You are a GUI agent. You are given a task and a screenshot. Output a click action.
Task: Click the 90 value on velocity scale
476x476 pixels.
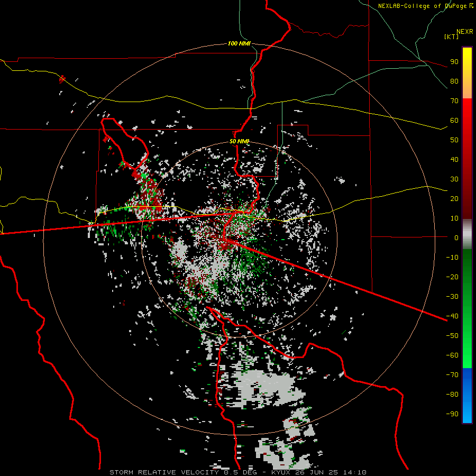pyautogui.click(x=454, y=62)
